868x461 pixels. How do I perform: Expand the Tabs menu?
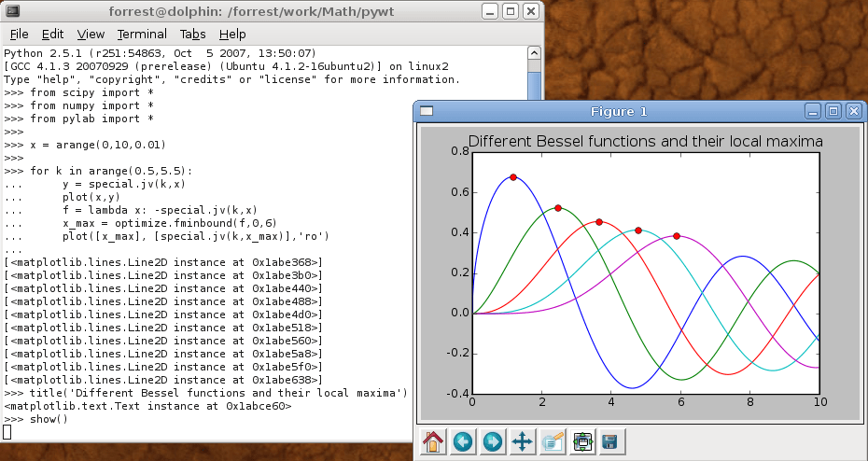tap(192, 34)
